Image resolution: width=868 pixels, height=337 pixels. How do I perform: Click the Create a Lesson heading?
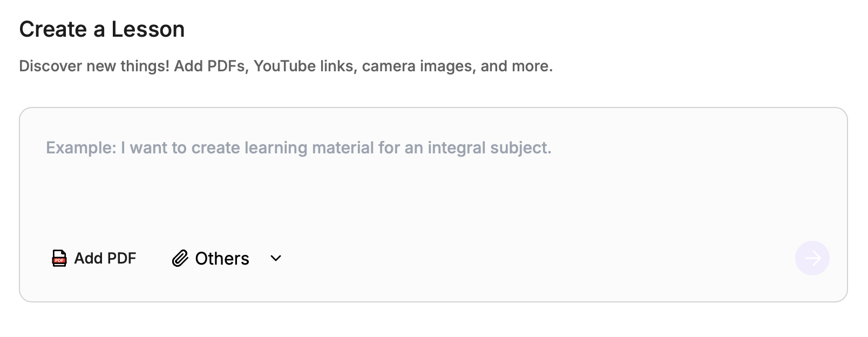pos(102,29)
